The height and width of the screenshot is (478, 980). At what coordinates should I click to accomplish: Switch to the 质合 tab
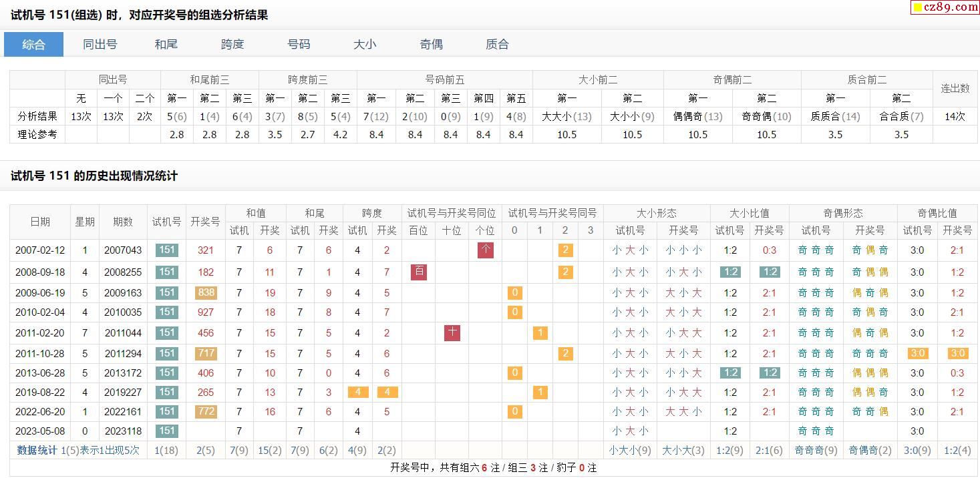click(x=497, y=44)
